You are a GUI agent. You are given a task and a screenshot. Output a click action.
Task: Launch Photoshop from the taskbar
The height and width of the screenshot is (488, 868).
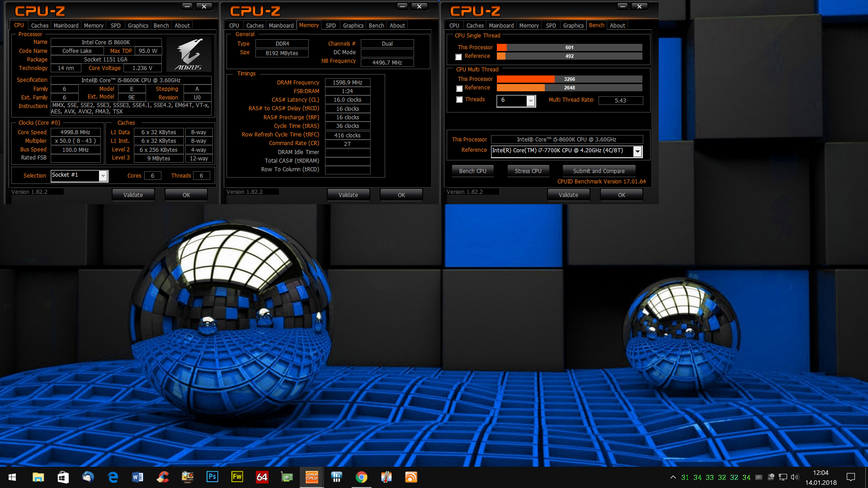(212, 477)
